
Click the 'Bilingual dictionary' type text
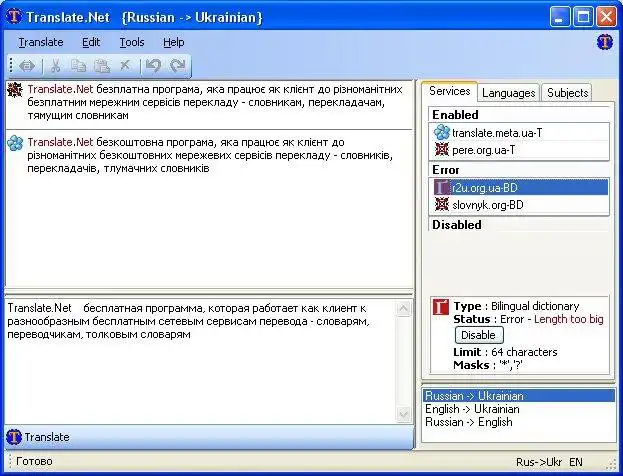[x=535, y=306]
